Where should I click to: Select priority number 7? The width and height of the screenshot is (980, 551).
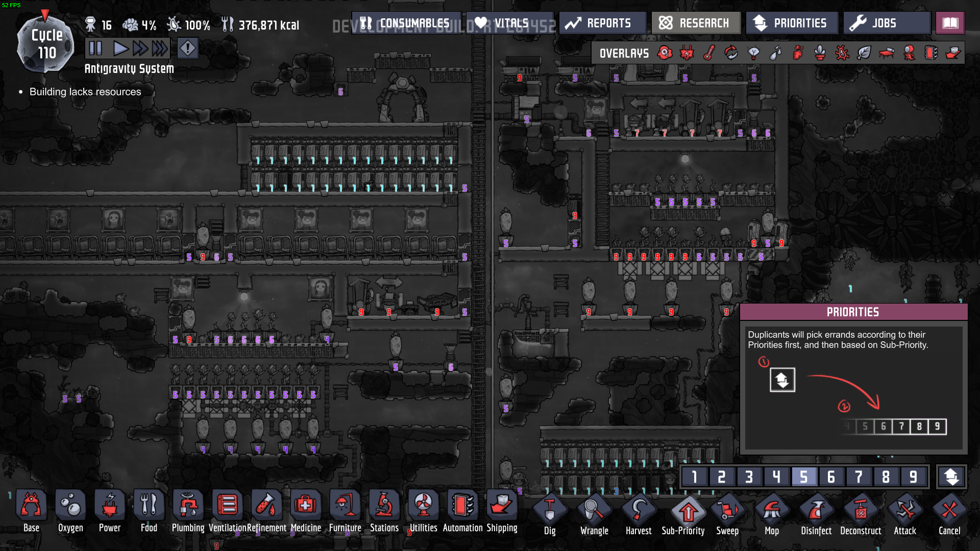858,477
